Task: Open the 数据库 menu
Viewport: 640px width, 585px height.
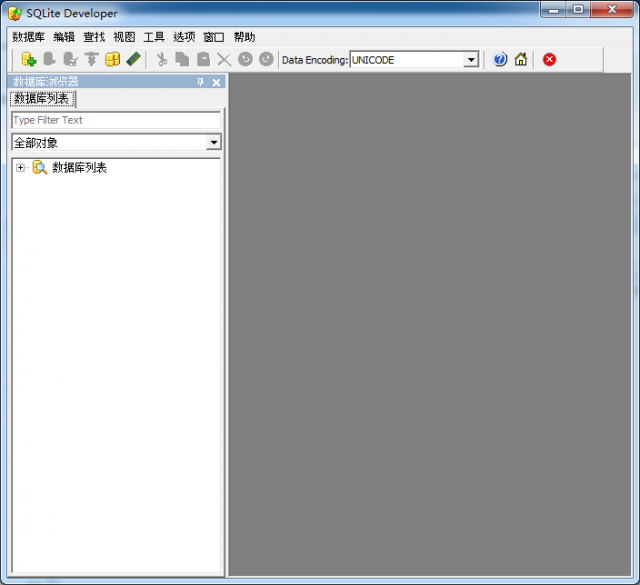Action: [28, 37]
